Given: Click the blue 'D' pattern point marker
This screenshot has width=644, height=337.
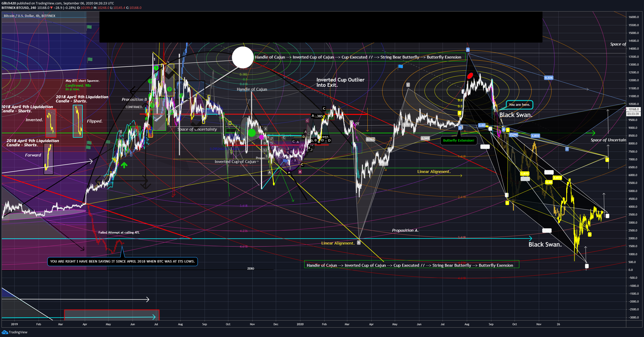Looking at the screenshot, I should 567,149.
